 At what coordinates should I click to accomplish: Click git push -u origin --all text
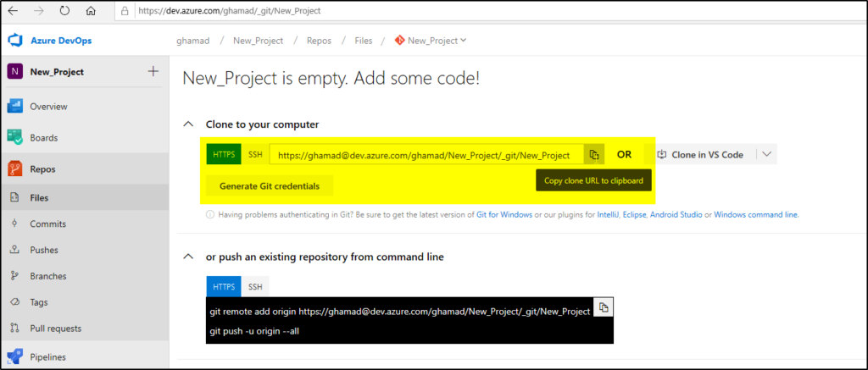pyautogui.click(x=254, y=331)
